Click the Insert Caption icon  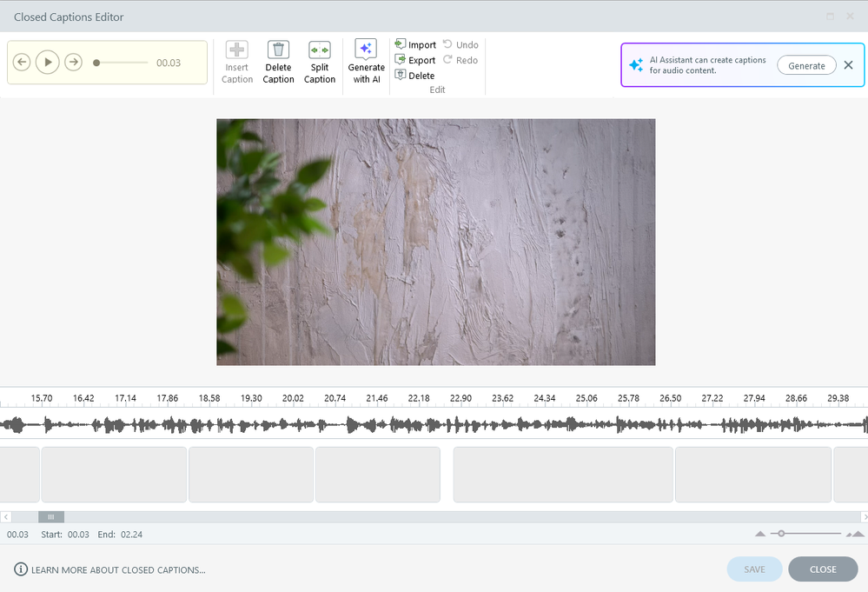236,50
